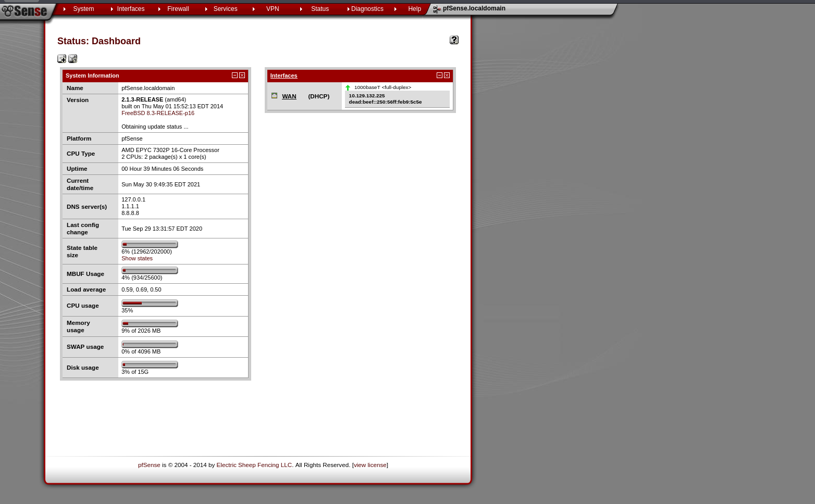Click DNS server 8.8.8.8

pos(130,213)
